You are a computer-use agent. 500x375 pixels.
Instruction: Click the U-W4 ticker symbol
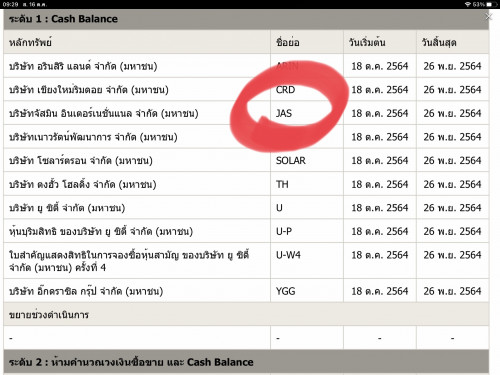click(288, 255)
